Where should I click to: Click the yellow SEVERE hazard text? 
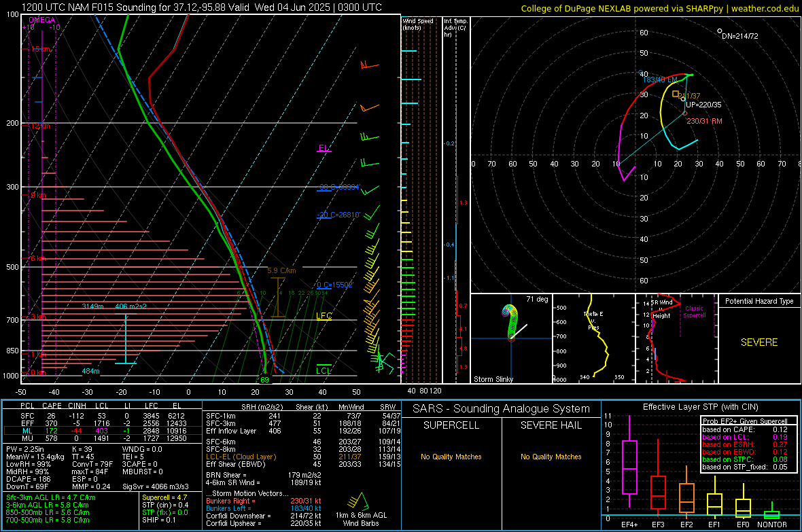point(759,342)
